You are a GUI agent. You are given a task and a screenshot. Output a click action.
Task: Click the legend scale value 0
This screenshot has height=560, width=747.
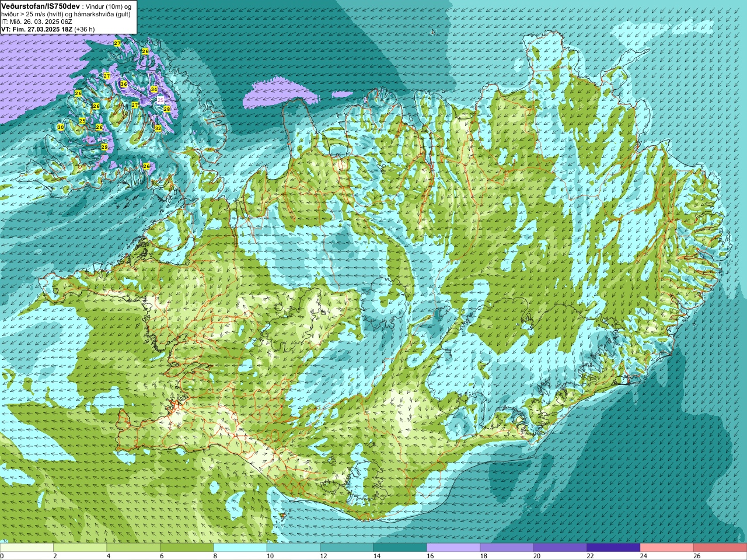pyautogui.click(x=2, y=556)
